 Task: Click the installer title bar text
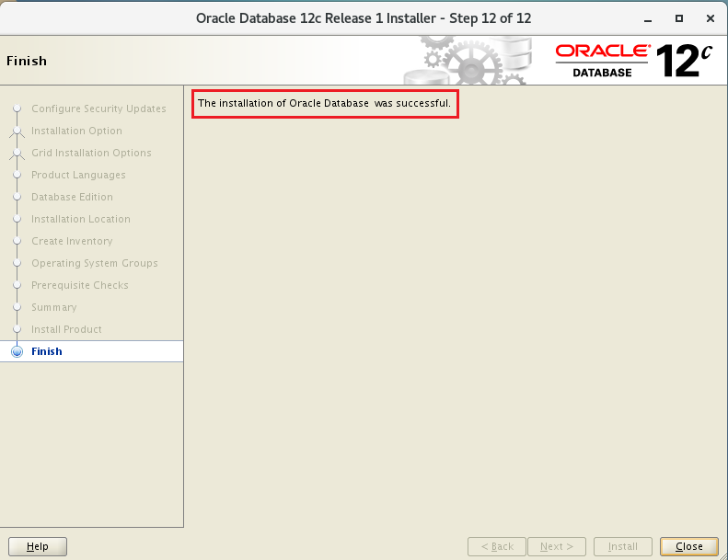pos(364,18)
